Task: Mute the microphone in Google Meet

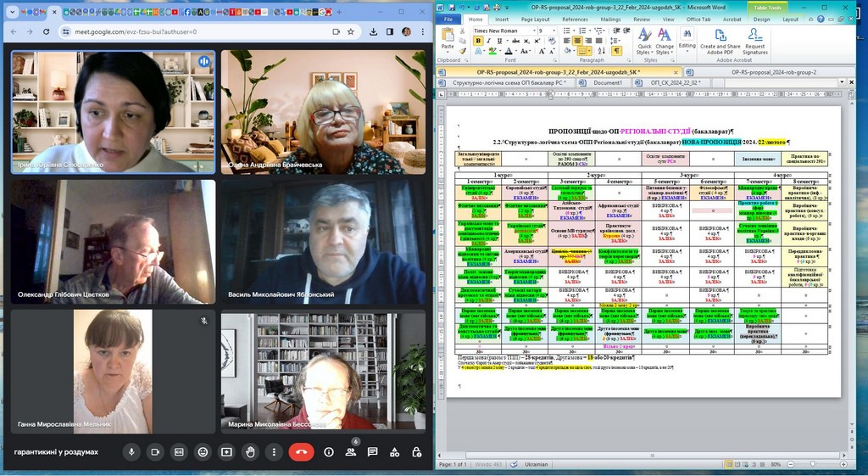Action: (131, 452)
